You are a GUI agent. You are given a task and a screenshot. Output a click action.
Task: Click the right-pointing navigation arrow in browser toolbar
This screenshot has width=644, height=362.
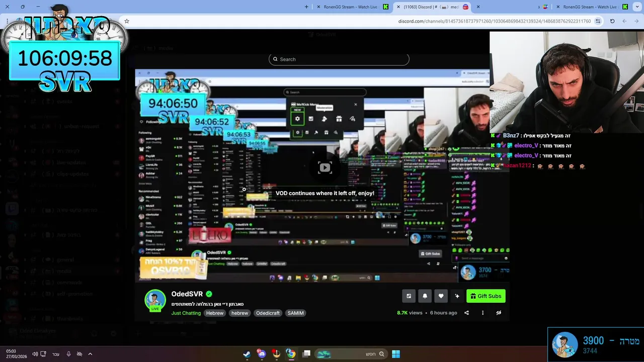[636, 21]
